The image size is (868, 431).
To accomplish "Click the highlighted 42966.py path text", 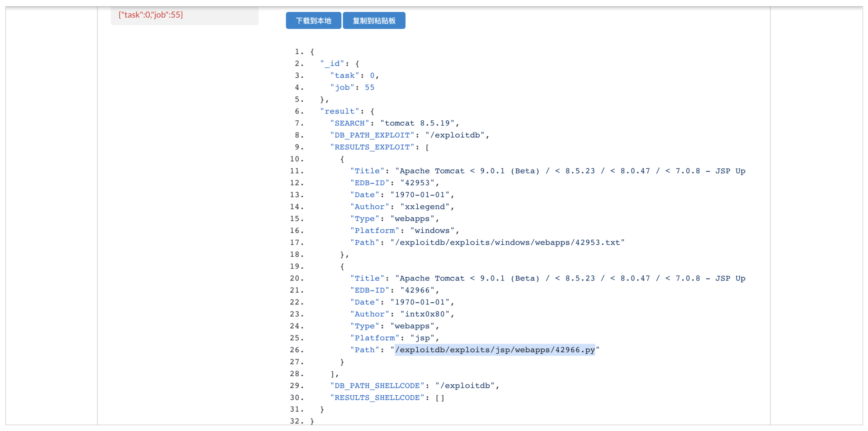I will coord(495,350).
